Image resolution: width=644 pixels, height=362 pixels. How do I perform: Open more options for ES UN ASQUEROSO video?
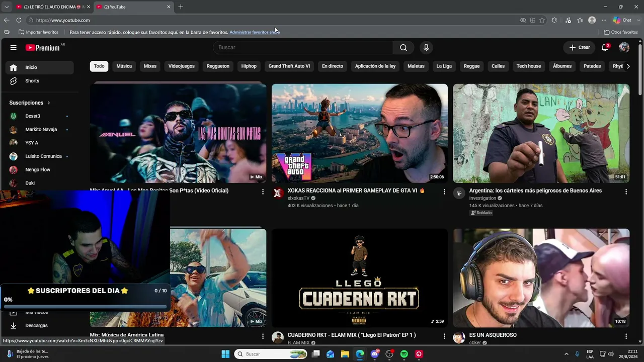pyautogui.click(x=626, y=336)
